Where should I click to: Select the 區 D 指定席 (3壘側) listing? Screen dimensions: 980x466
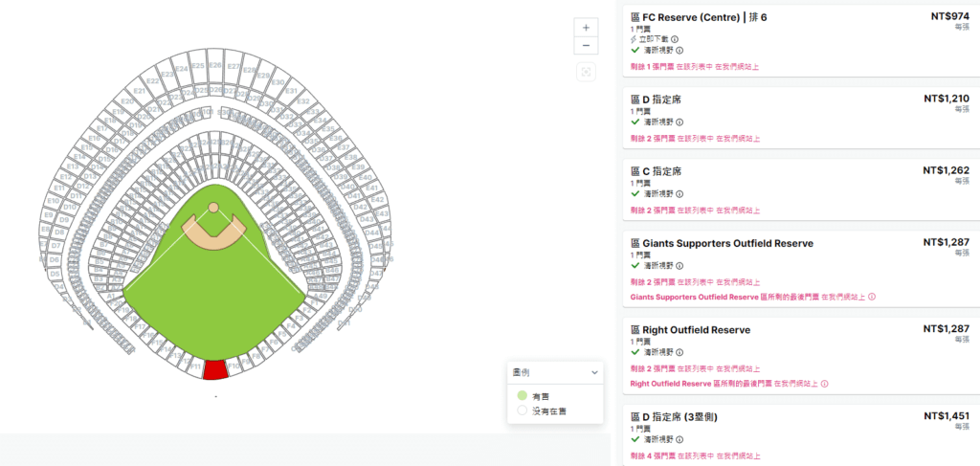pyautogui.click(x=801, y=434)
